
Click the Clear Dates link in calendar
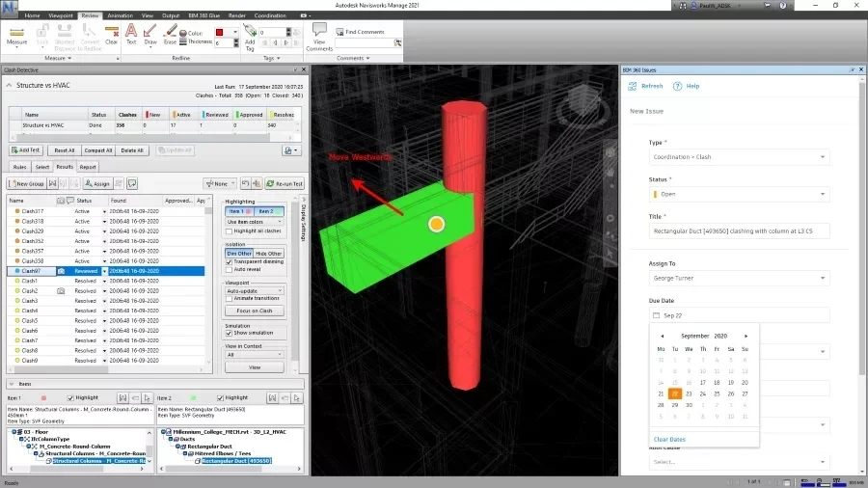coord(669,440)
